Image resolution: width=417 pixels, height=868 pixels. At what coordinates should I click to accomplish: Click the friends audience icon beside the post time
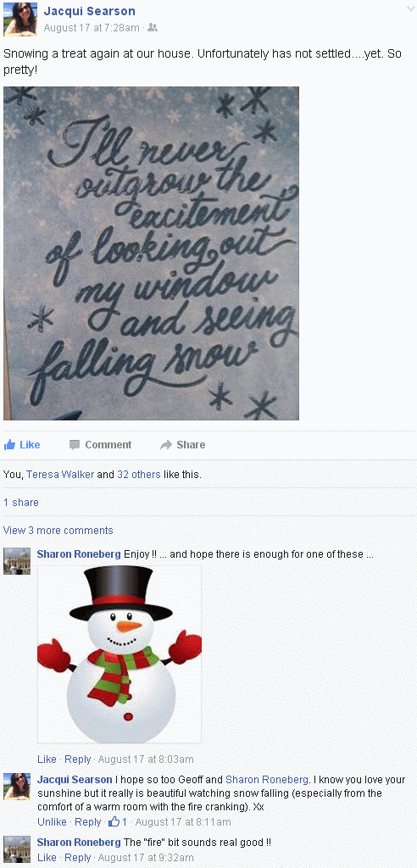(x=153, y=28)
